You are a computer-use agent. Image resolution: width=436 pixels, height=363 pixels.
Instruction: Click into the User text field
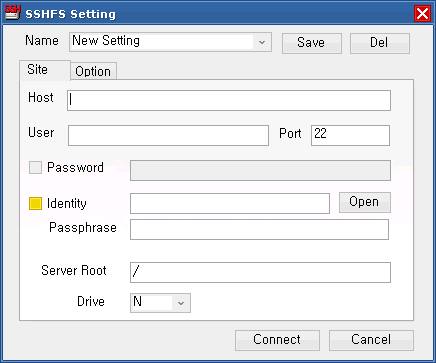168,135
